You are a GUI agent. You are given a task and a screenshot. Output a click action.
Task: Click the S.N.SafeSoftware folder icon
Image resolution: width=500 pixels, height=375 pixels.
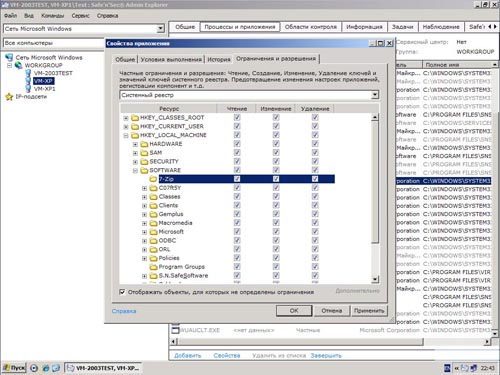(153, 276)
